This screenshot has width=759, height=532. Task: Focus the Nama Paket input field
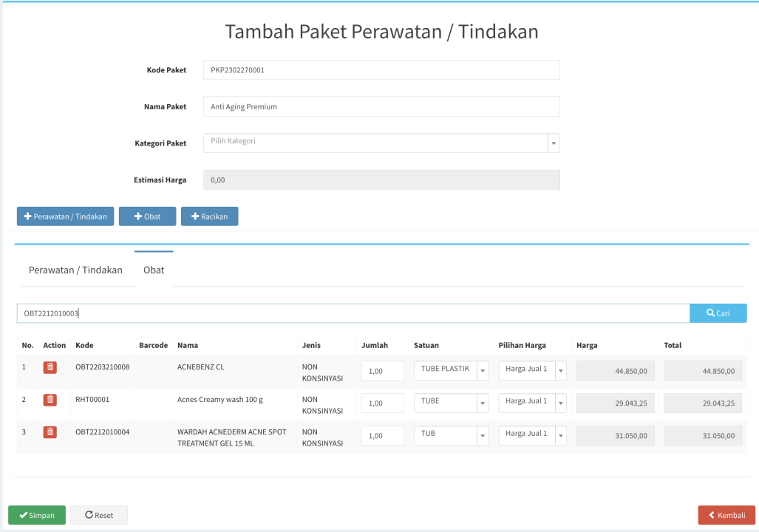pos(381,107)
